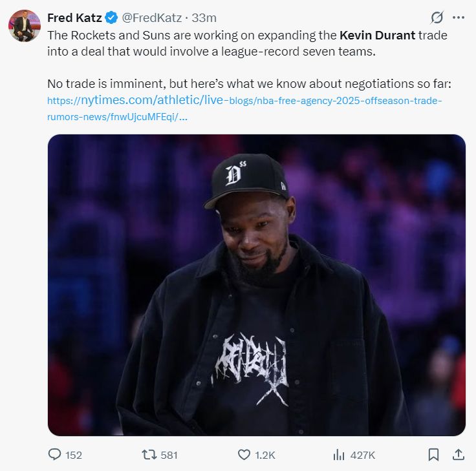Image resolution: width=476 pixels, height=471 pixels.
Task: Open the Grok actions icon
Action: pyautogui.click(x=437, y=17)
